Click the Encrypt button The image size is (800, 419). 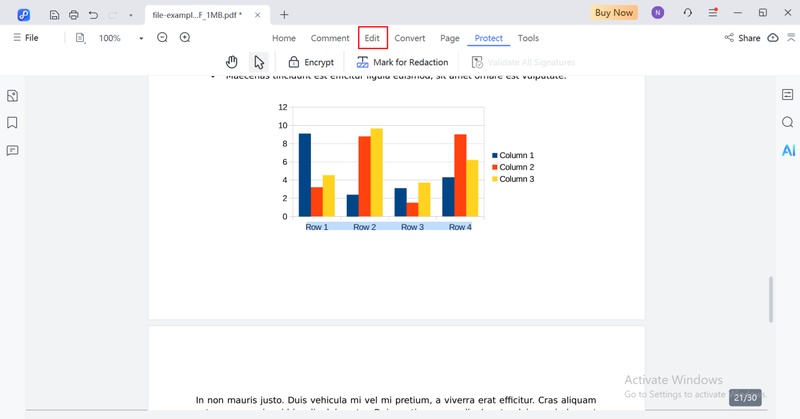(x=311, y=62)
